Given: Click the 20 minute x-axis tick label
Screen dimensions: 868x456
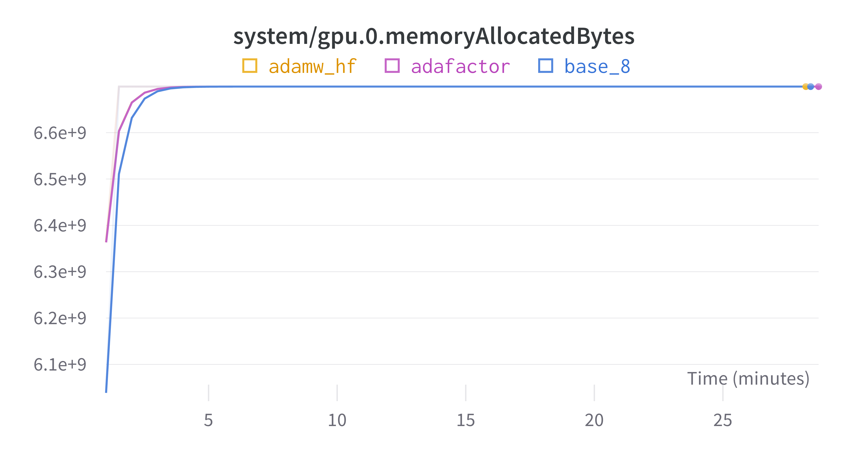Looking at the screenshot, I should [594, 420].
